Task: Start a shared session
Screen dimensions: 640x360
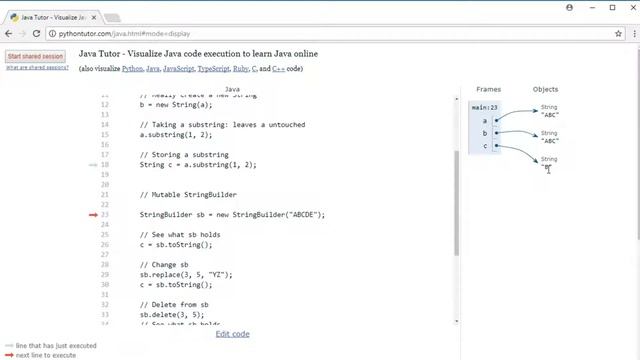Action: point(35,56)
